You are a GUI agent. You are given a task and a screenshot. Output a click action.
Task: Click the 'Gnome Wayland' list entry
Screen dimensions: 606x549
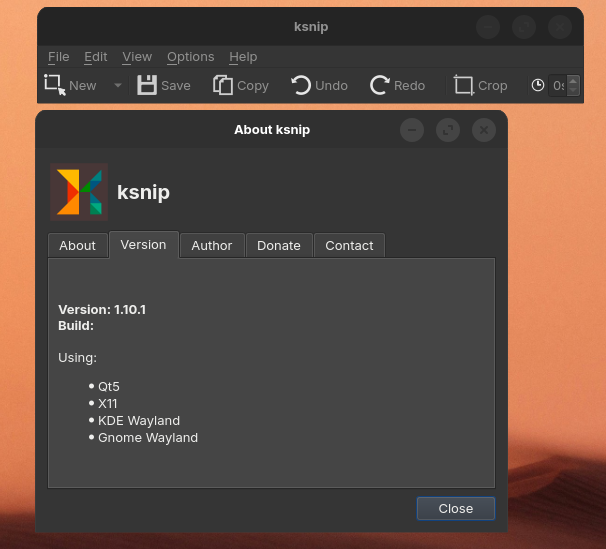coord(148,438)
